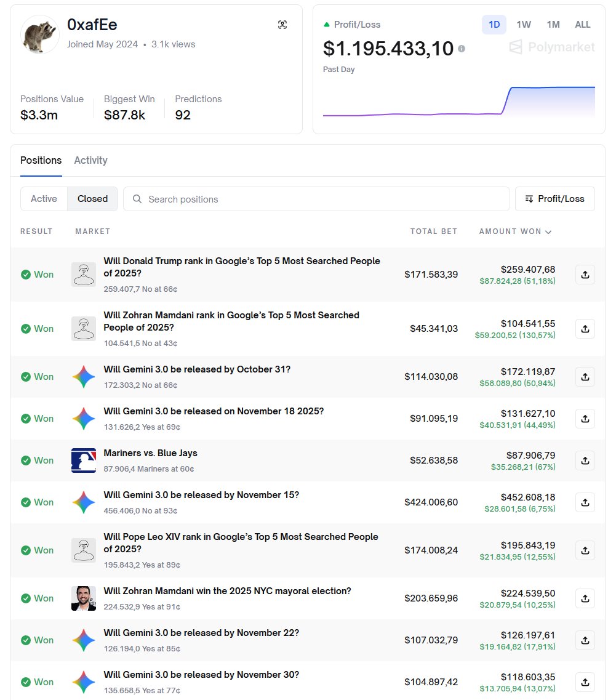Switch to the Activity tab
The height and width of the screenshot is (700, 616).
click(90, 160)
